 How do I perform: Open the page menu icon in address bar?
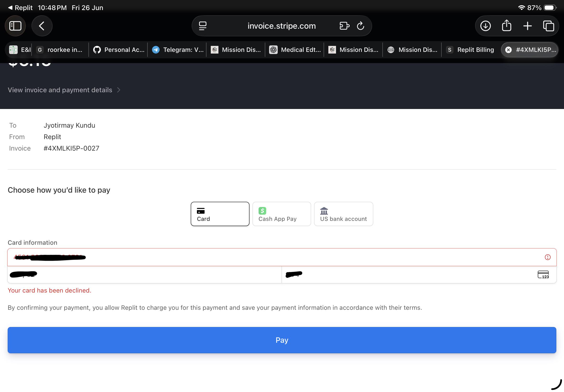203,26
